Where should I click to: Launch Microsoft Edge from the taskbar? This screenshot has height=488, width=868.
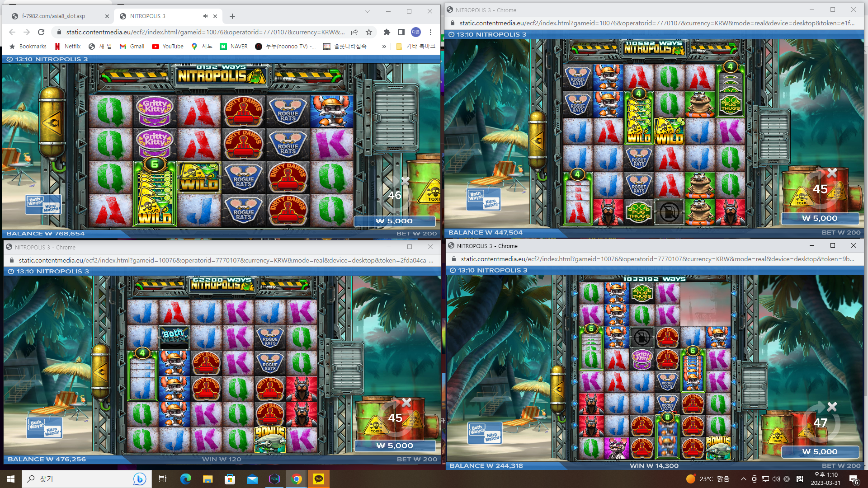click(185, 479)
